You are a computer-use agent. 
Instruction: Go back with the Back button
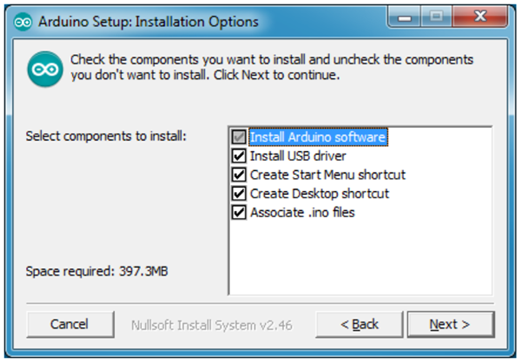359,324
